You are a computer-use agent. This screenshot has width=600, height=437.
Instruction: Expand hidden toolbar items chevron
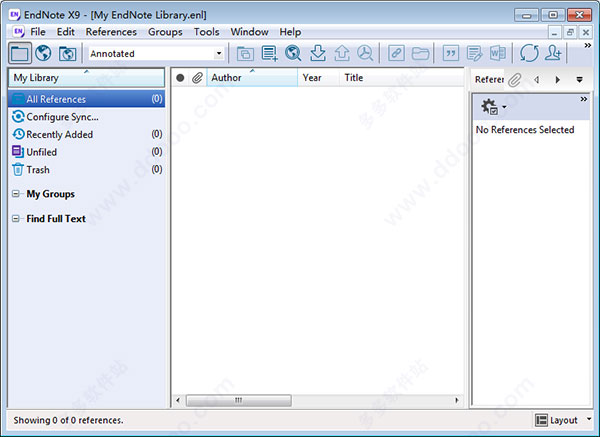point(587,46)
